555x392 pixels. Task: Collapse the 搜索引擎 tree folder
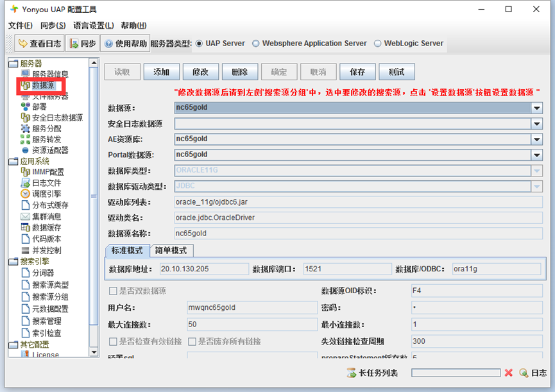click(13, 262)
